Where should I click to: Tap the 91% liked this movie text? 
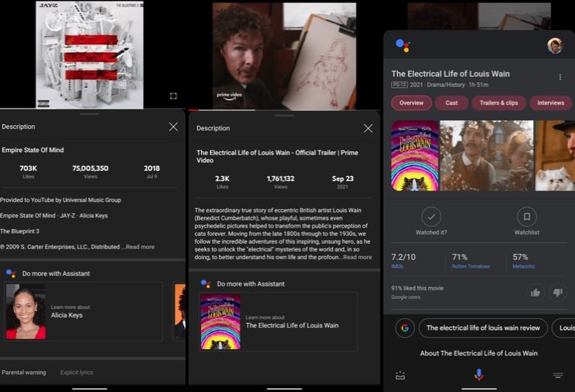(x=417, y=288)
